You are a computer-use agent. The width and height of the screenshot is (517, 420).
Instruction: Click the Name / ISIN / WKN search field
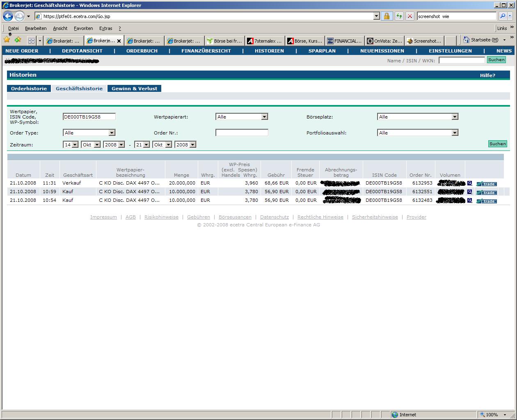[462, 60]
